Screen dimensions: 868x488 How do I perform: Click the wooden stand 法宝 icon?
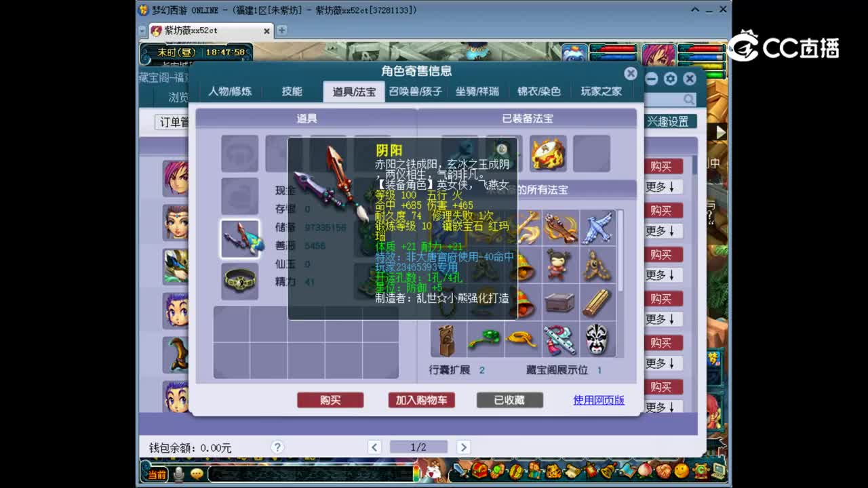coord(448,340)
